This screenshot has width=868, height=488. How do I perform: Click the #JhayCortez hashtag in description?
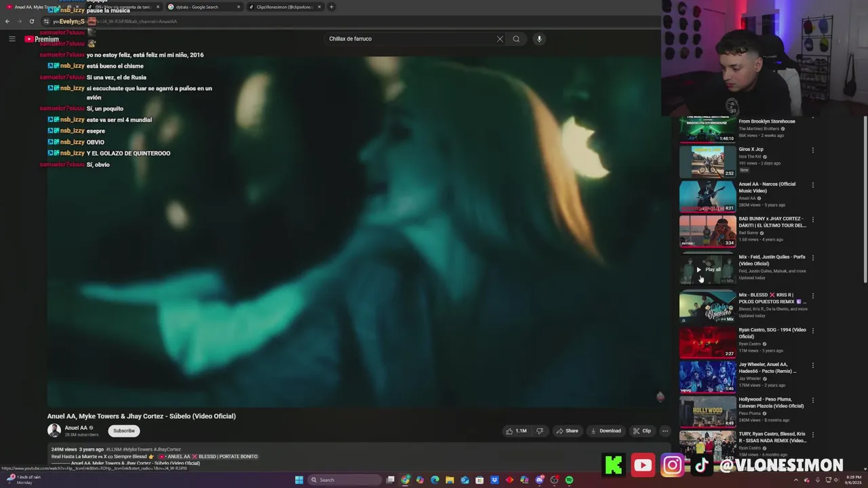coord(167,449)
